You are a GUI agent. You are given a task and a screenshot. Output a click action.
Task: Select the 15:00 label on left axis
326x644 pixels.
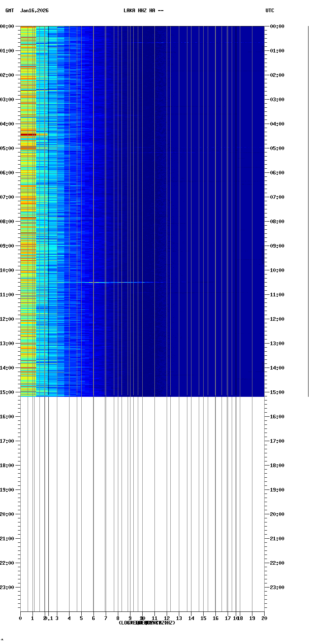point(7,392)
